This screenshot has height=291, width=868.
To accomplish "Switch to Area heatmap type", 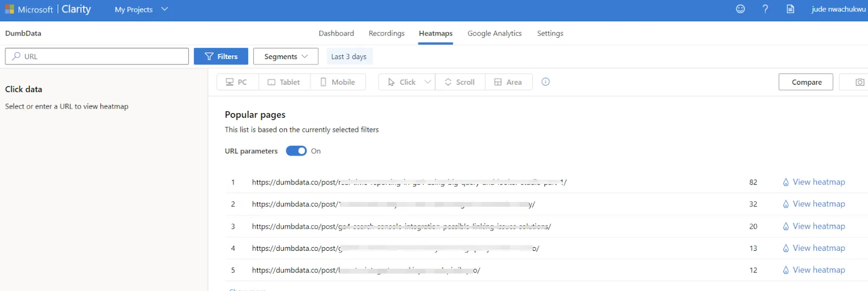I will coord(508,82).
